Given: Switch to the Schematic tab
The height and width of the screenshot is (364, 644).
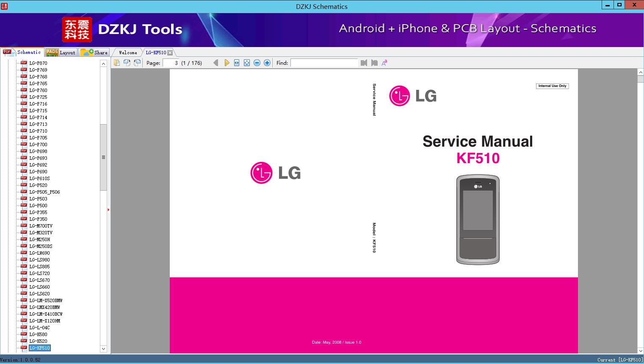Looking at the screenshot, I should [22, 52].
